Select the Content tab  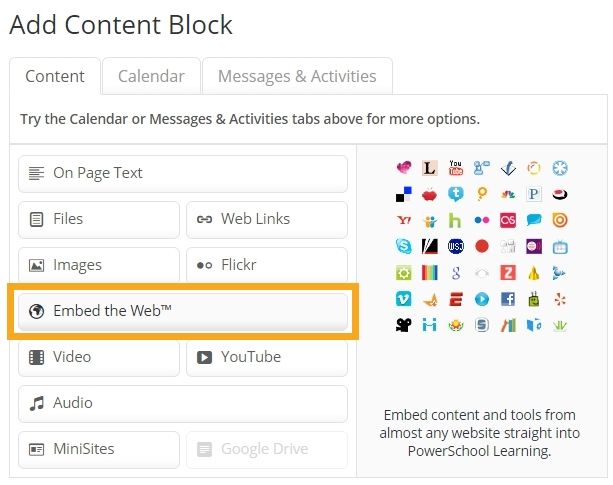55,76
